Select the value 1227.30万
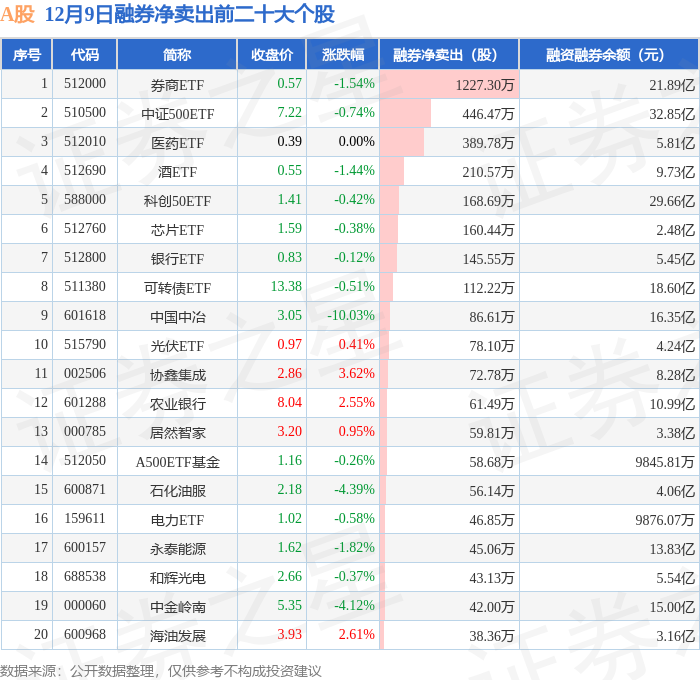The height and width of the screenshot is (680, 700). point(485,85)
